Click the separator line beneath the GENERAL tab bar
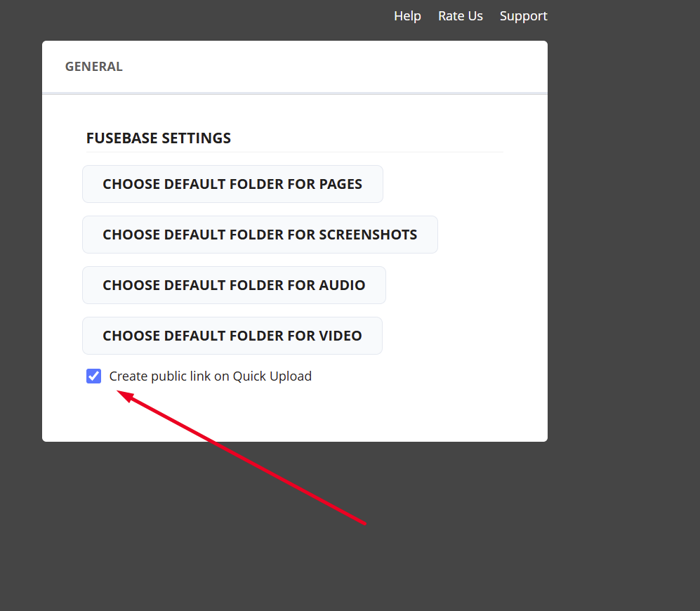 (x=295, y=93)
